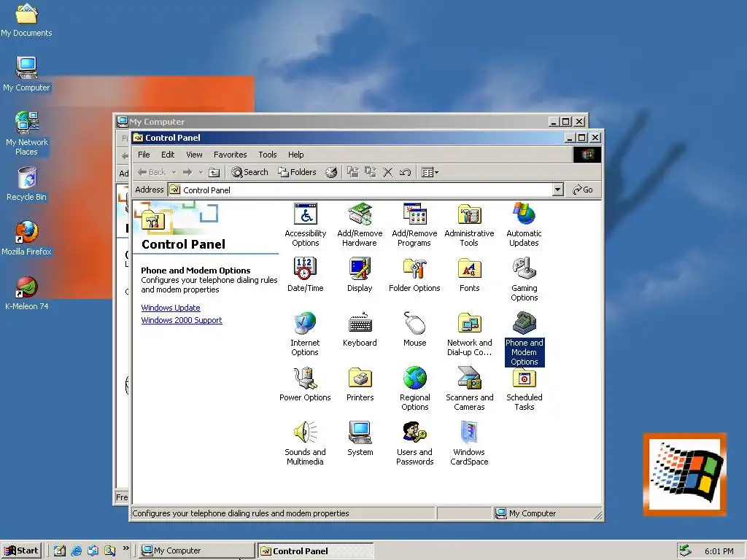
Task: Click the Move To toolbar icon
Action: click(x=353, y=172)
